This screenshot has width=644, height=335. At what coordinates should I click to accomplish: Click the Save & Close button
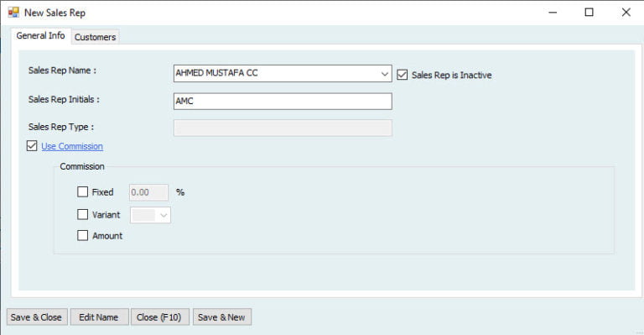click(37, 317)
